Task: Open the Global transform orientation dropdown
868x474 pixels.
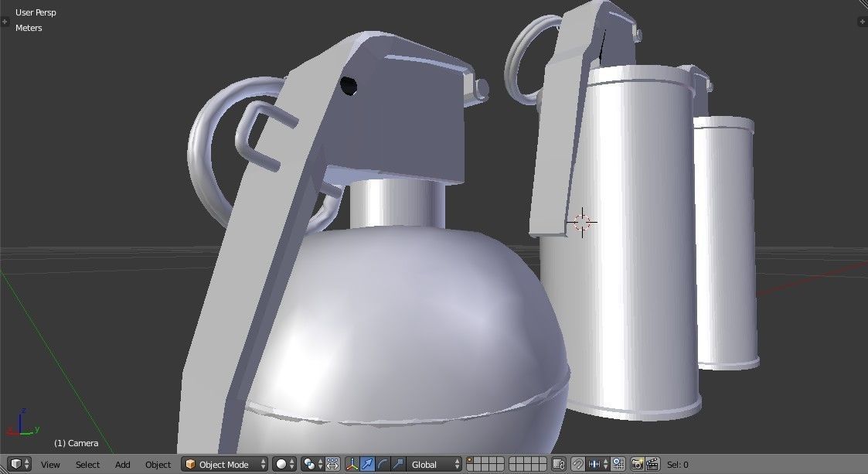Action: click(434, 464)
